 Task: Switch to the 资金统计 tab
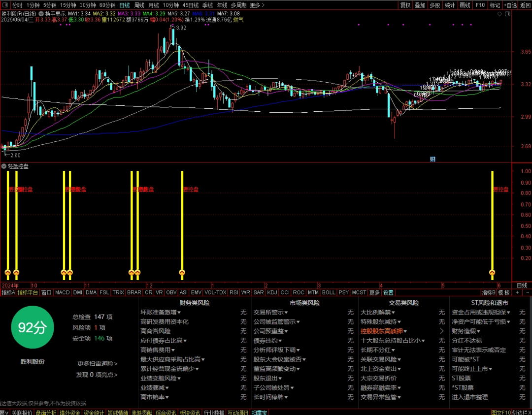pos(94,412)
